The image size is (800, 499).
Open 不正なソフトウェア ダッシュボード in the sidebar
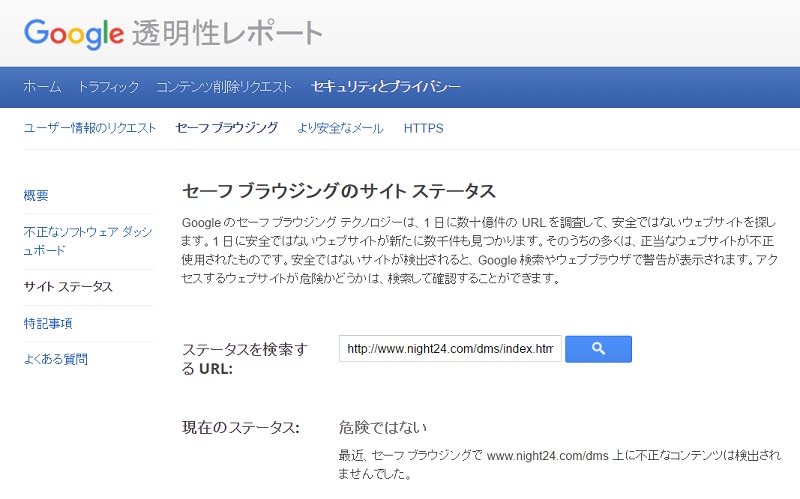click(88, 241)
